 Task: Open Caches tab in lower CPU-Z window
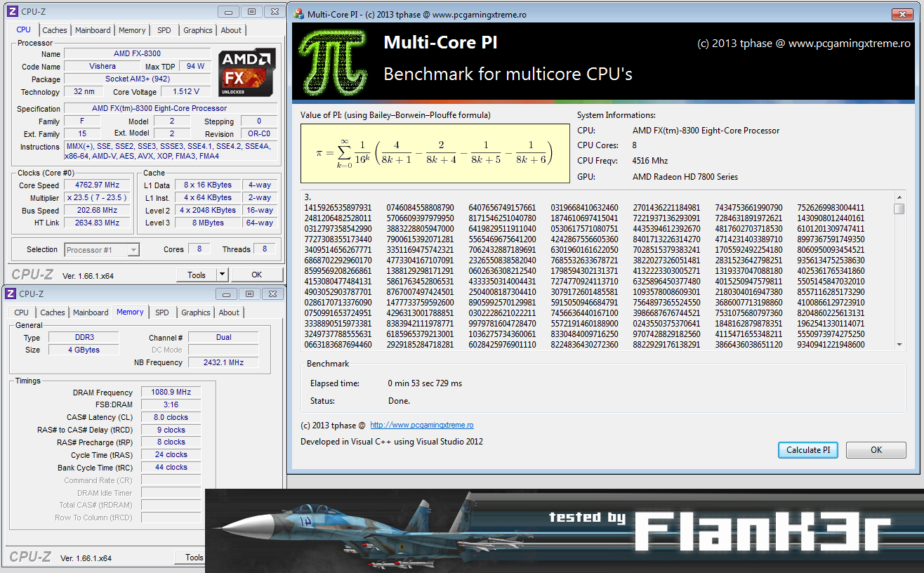tap(53, 312)
